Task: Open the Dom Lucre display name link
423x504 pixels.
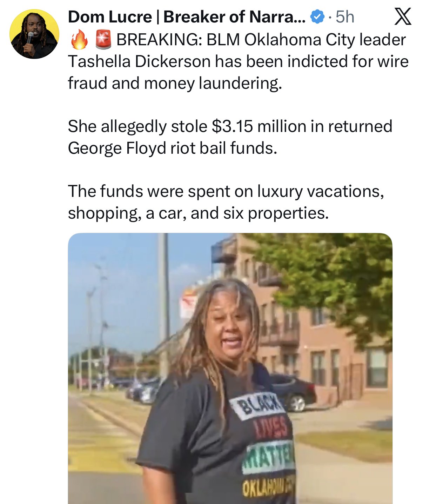Action: 187,17
